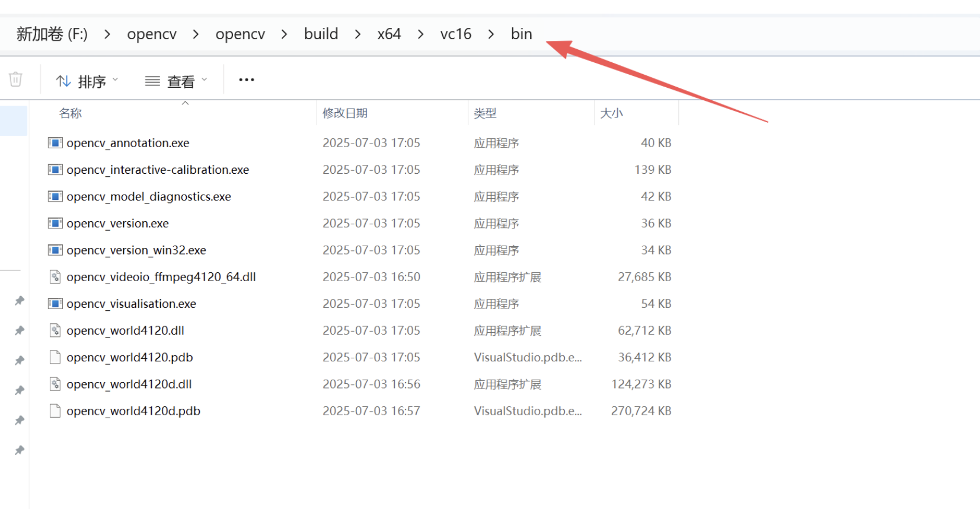Navigate to the x64 breadcrumb folder

389,34
